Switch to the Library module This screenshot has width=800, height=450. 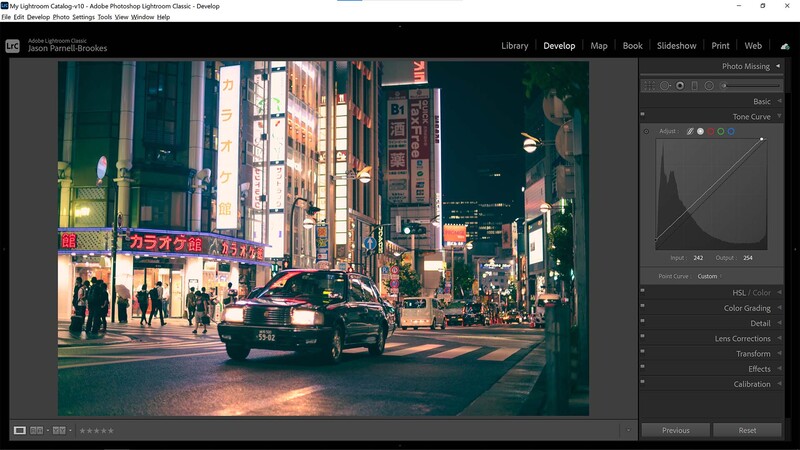click(514, 46)
